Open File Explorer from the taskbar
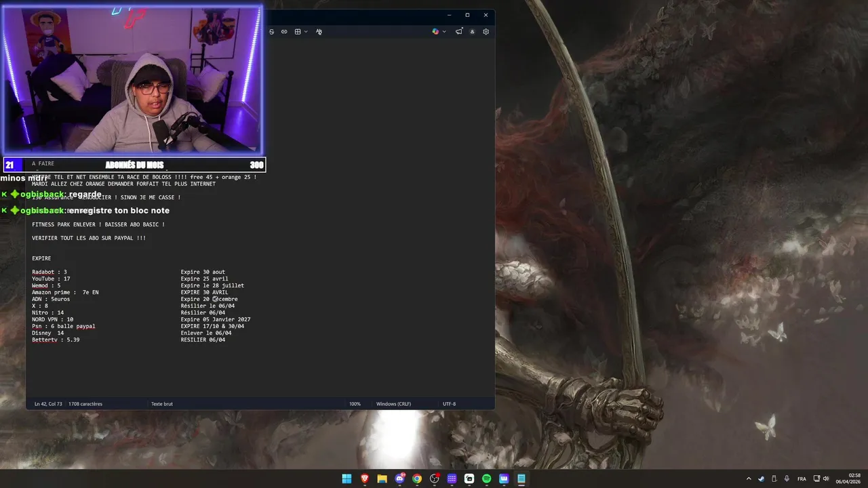This screenshot has height=488, width=868. tap(382, 479)
